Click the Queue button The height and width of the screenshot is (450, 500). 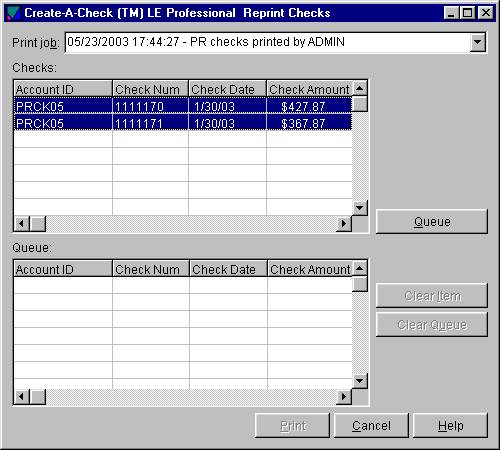pyautogui.click(x=432, y=221)
